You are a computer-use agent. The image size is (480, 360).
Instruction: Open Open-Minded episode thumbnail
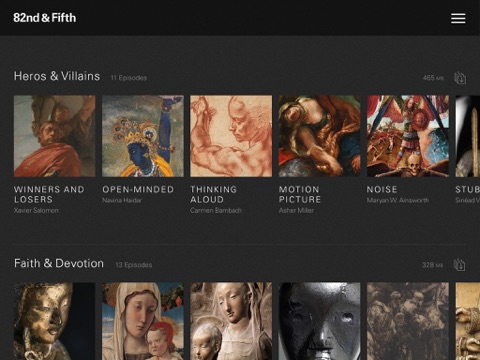coord(143,136)
